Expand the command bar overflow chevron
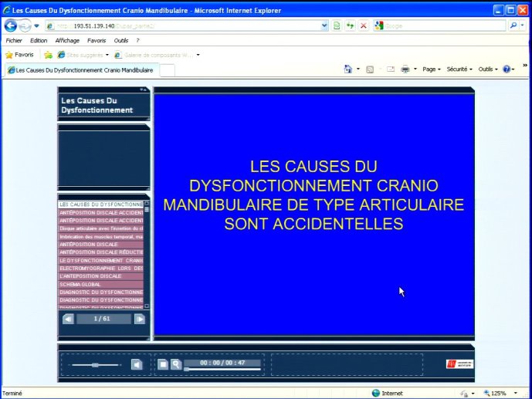The image size is (532, 399). point(525,65)
